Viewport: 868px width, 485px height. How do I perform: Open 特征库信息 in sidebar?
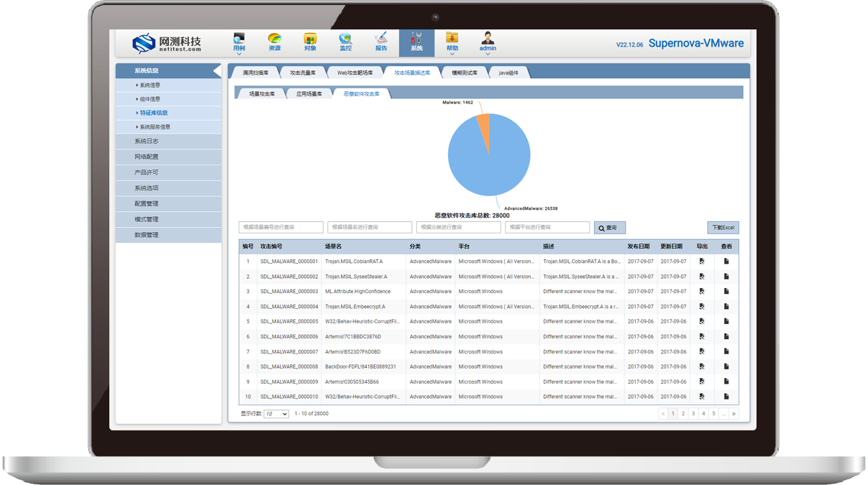point(168,113)
